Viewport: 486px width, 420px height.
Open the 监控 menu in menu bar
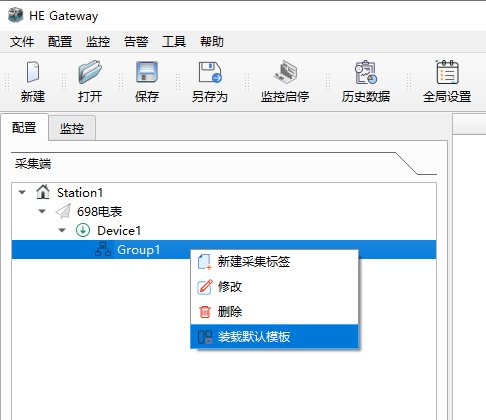(x=98, y=42)
